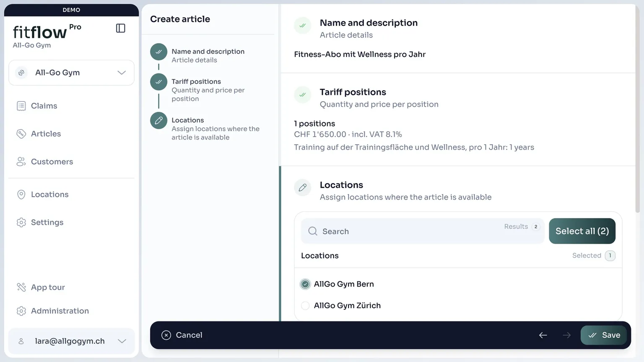Click the forward right arrow
The width and height of the screenshot is (644, 362).
(x=566, y=335)
